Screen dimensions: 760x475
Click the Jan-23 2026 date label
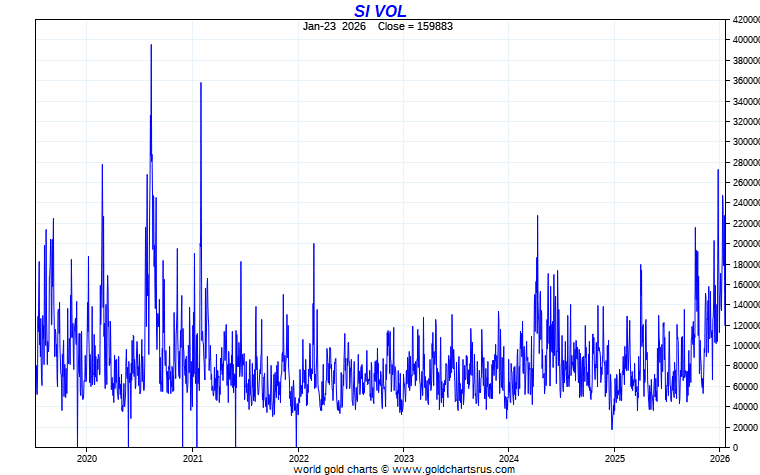point(334,26)
